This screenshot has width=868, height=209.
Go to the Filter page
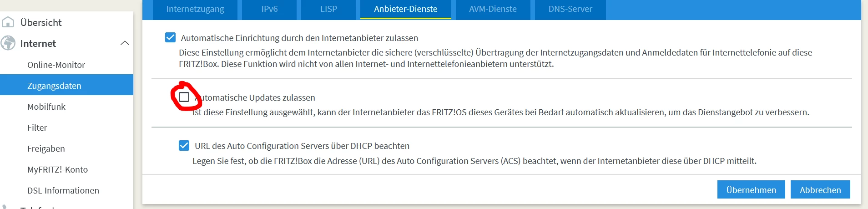coord(37,127)
